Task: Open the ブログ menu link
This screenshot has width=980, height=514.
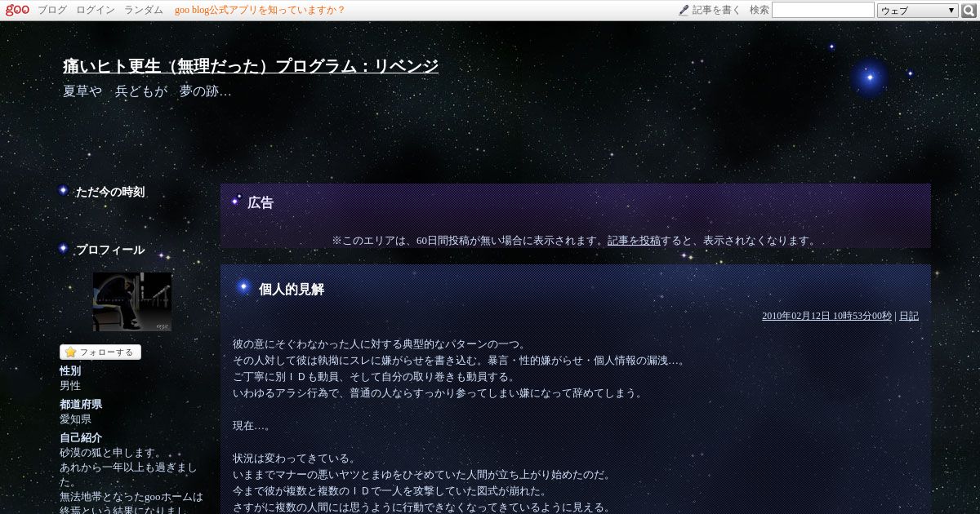Action: 52,10
